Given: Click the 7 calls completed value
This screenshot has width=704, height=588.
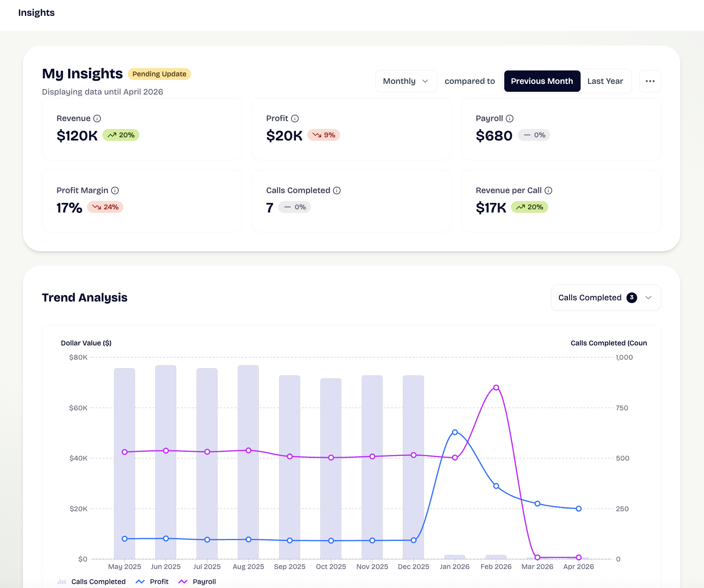Looking at the screenshot, I should pyautogui.click(x=270, y=208).
